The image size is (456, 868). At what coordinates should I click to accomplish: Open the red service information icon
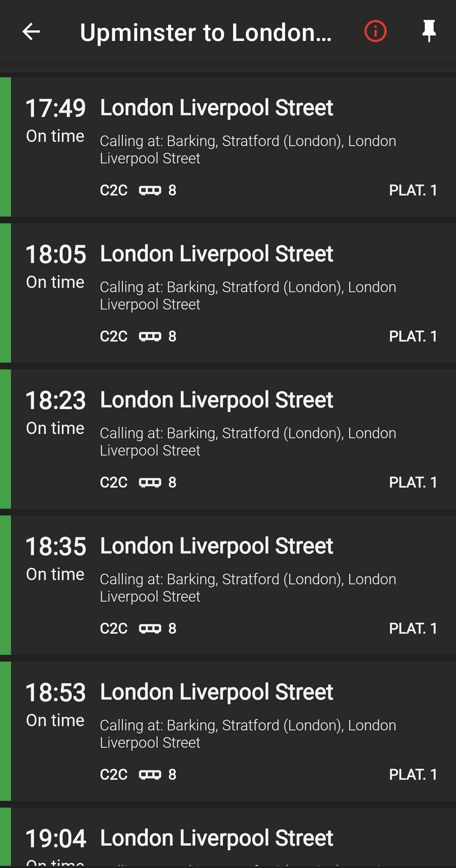coord(375,31)
